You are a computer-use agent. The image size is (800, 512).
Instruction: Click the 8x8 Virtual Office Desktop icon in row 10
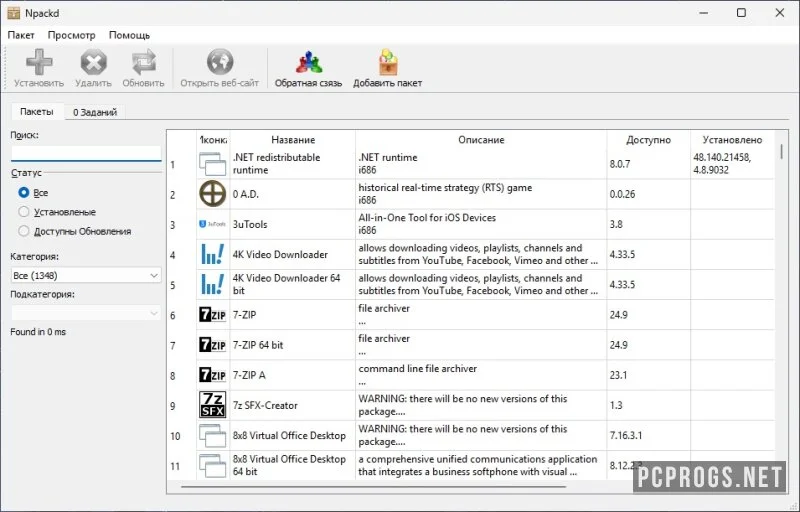click(x=212, y=436)
